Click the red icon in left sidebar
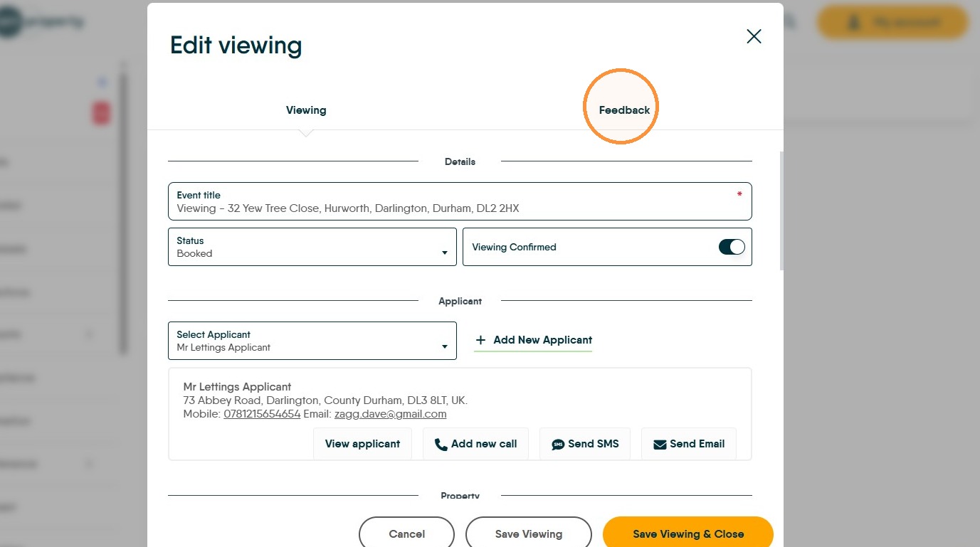The height and width of the screenshot is (547, 980). point(101,112)
